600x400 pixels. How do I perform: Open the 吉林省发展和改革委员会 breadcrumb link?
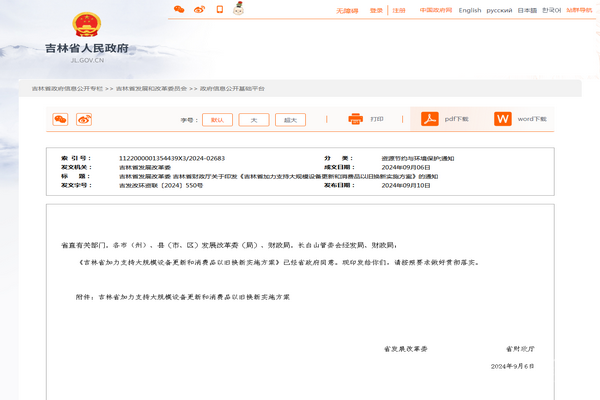click(x=150, y=88)
